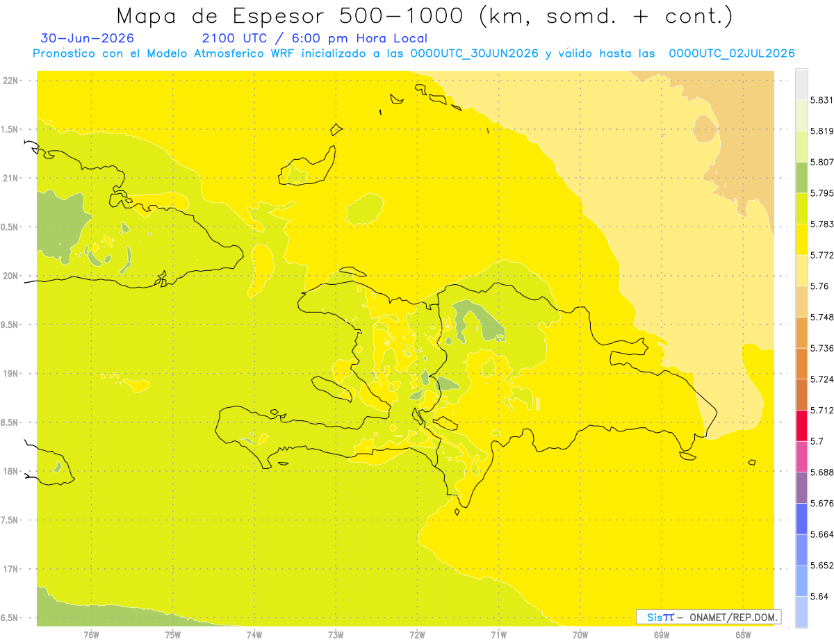Image resolution: width=834 pixels, height=644 pixels.
Task: Pick the blue swatch between 5.664 and 5.676
Action: click(801, 519)
